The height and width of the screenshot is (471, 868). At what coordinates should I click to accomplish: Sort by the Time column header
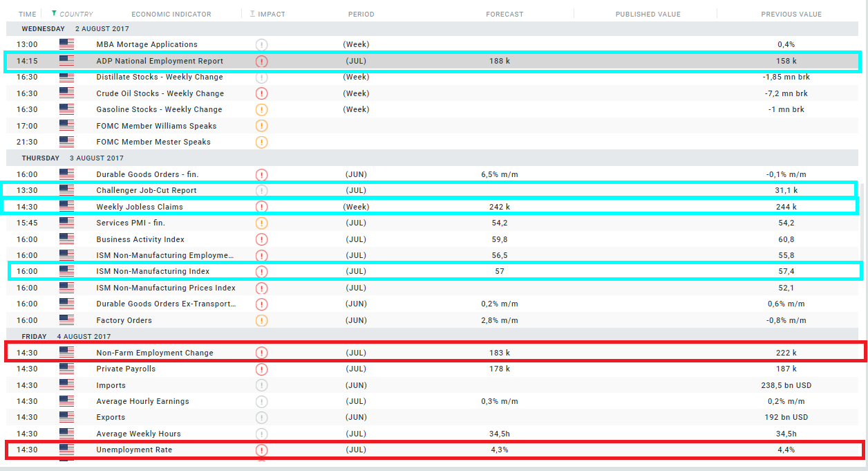tap(27, 14)
